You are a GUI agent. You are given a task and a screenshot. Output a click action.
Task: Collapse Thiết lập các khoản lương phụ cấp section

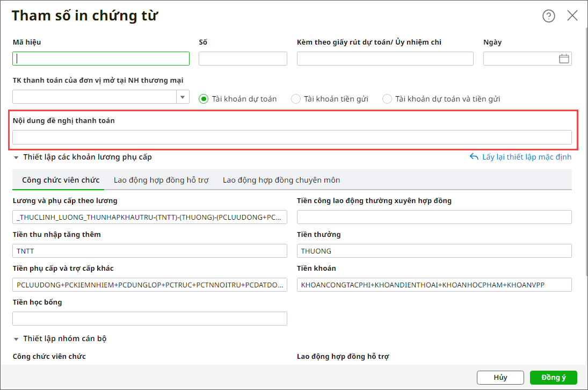(x=16, y=157)
